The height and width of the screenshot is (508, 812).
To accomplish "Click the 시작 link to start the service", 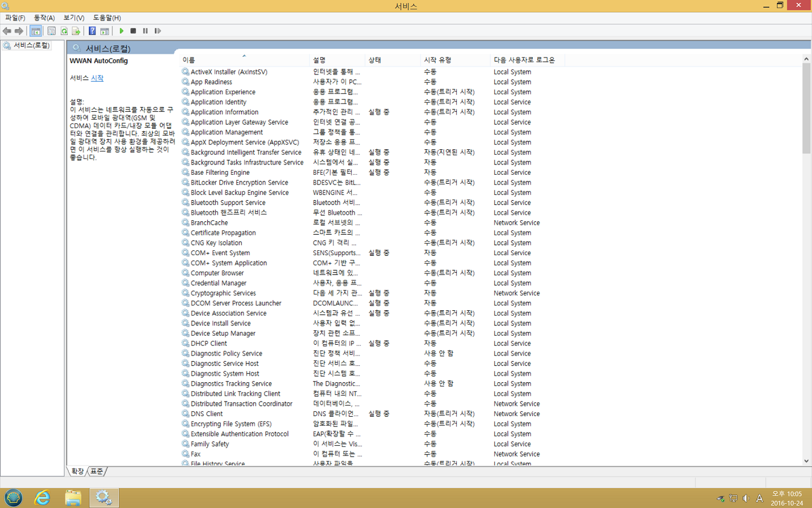I will 97,78.
